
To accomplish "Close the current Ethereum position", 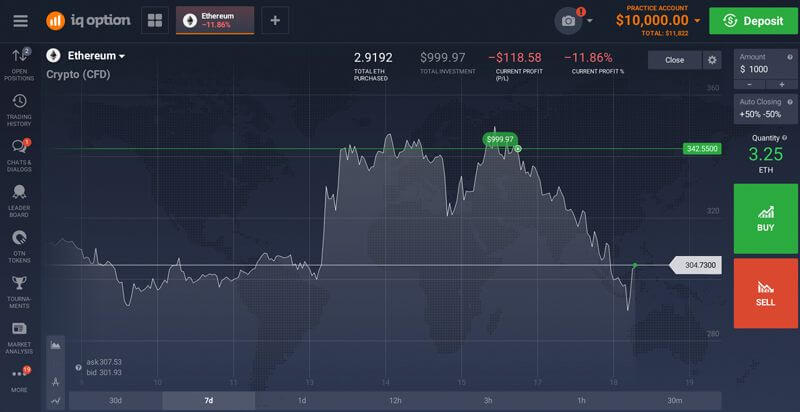I will [674, 60].
